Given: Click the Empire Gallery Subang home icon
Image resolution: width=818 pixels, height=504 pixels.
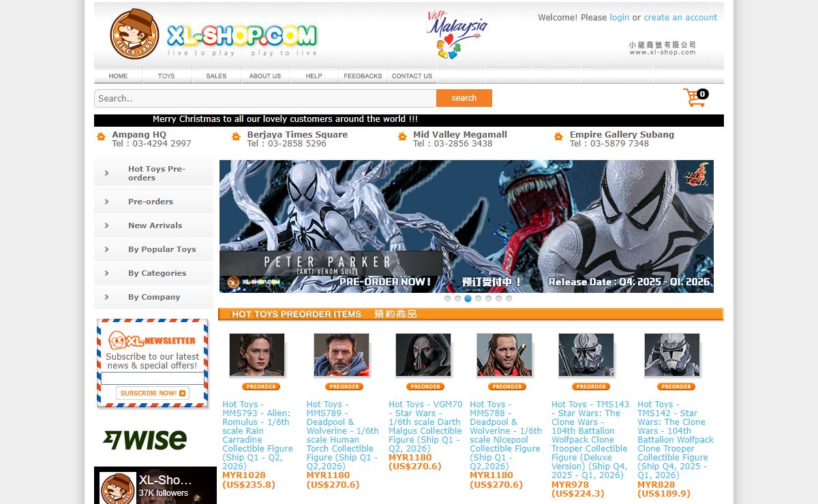Looking at the screenshot, I should (560, 137).
